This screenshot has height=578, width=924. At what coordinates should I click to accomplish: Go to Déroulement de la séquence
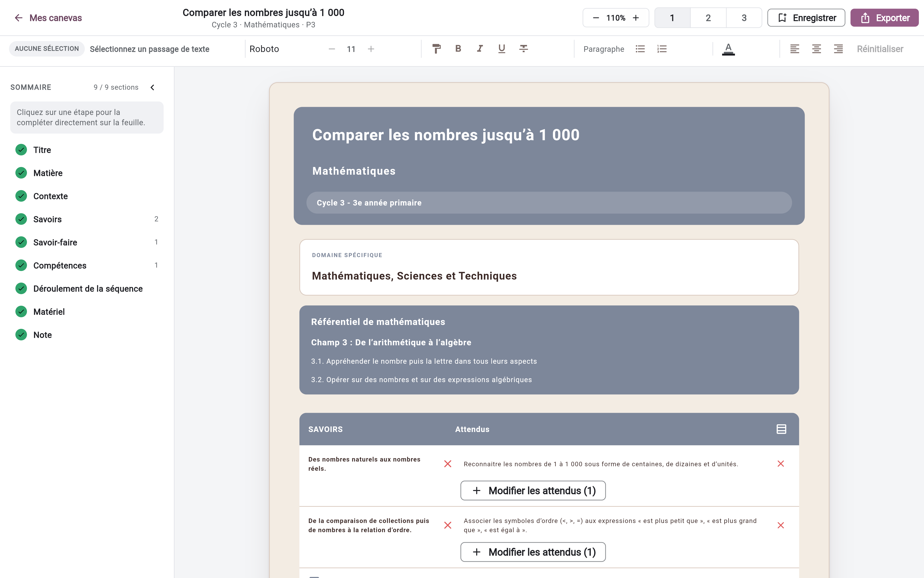click(x=87, y=289)
